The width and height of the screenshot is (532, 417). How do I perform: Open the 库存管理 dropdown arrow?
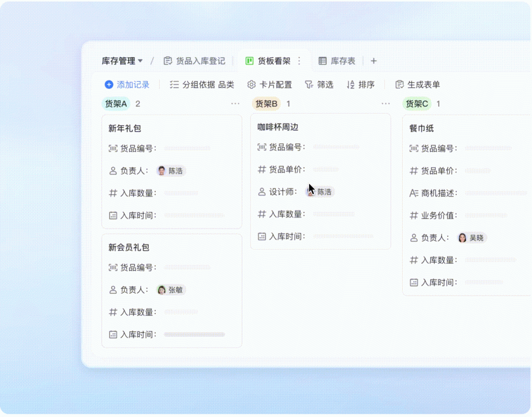pyautogui.click(x=141, y=61)
